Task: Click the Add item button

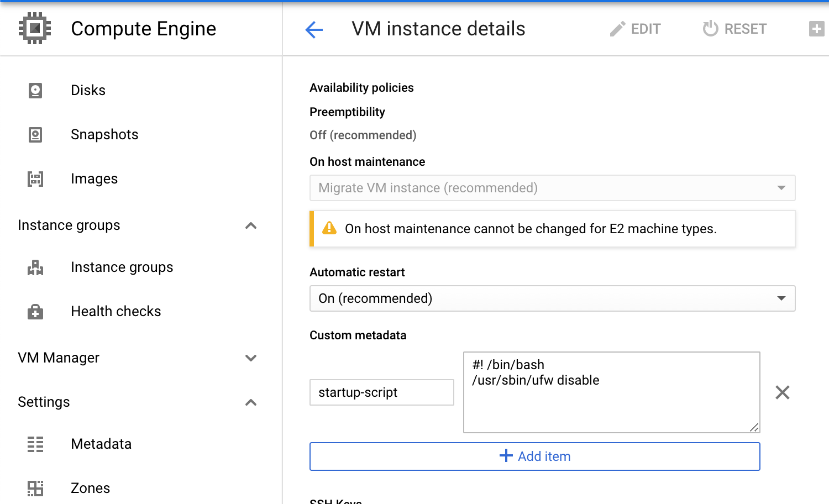Action: click(x=534, y=456)
